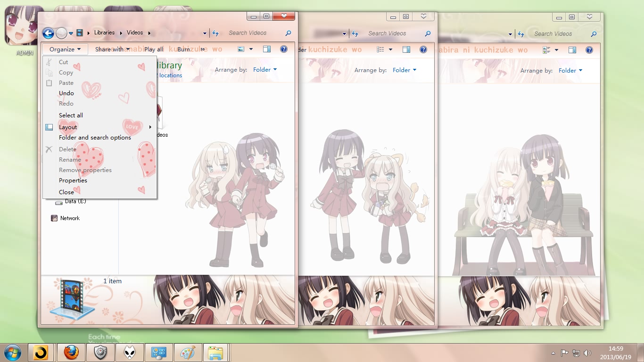The width and height of the screenshot is (644, 362).
Task: Click the filmstrip icon in address bar
Action: pyautogui.click(x=80, y=33)
